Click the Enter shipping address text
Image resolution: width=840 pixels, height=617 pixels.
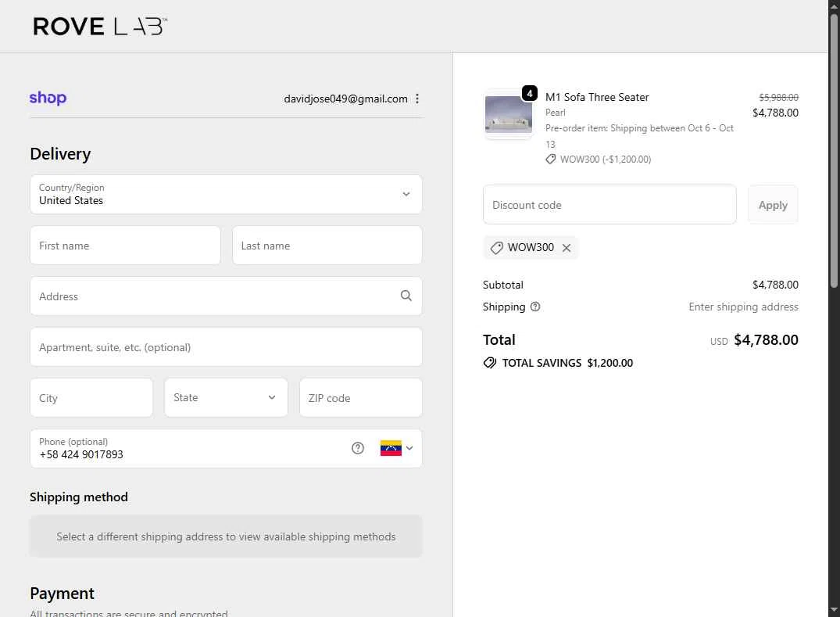pyautogui.click(x=743, y=307)
